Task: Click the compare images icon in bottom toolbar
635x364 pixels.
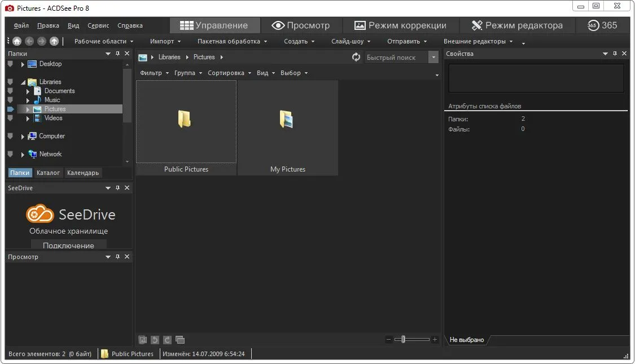Action: (180, 340)
